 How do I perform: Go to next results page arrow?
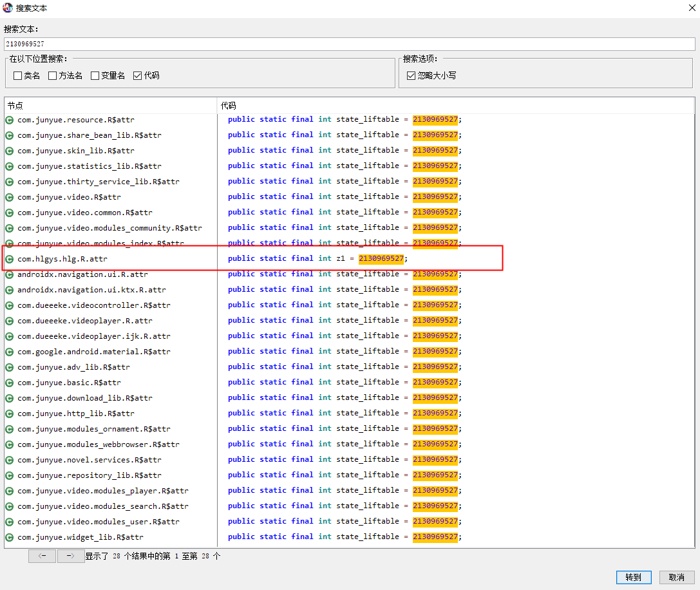pos(71,556)
